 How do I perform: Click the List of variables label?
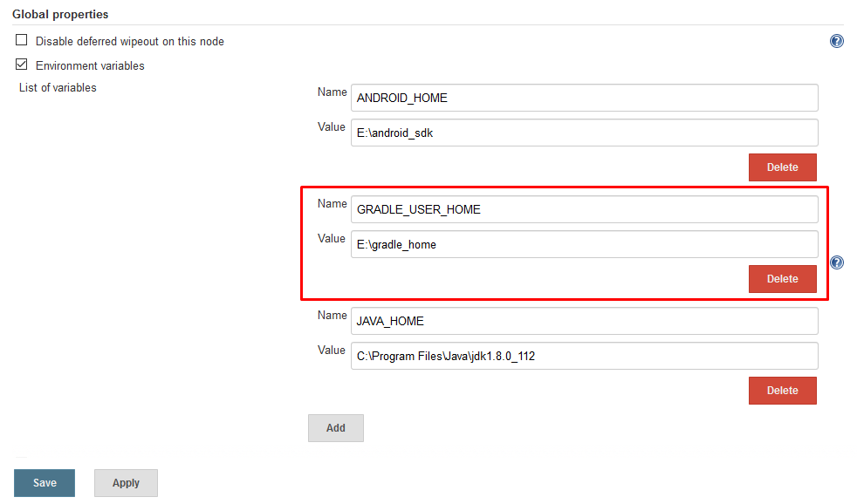(x=57, y=87)
